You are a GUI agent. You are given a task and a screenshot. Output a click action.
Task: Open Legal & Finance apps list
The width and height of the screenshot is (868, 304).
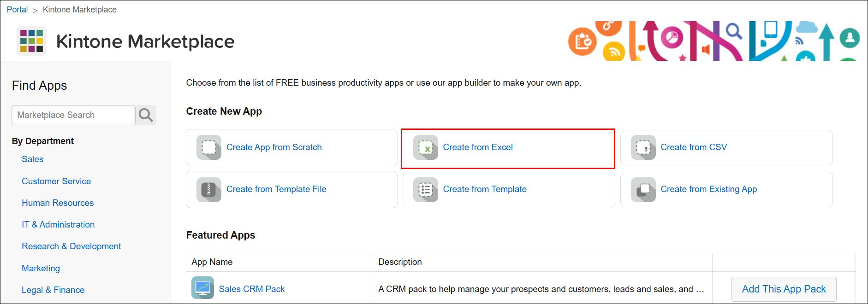click(53, 290)
